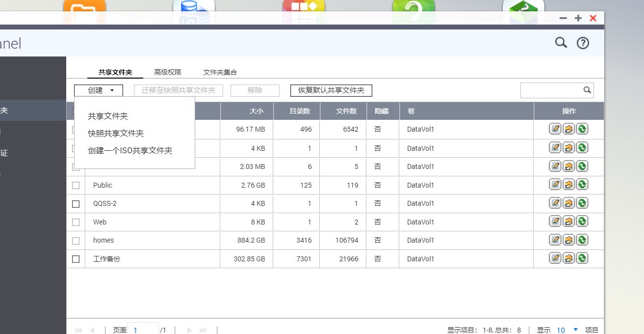Screen dimensions: 644x334
Task: Select the QQSS-2 row checkbox
Action: [76, 203]
